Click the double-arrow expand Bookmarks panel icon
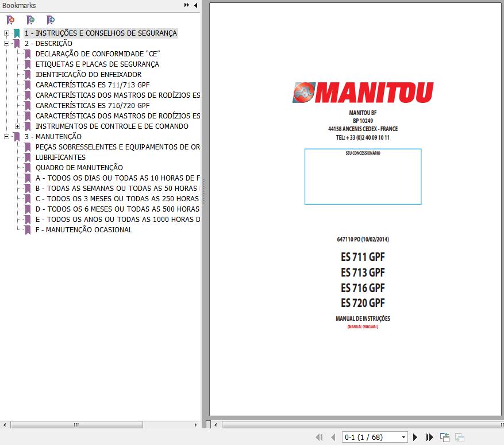 click(186, 5)
